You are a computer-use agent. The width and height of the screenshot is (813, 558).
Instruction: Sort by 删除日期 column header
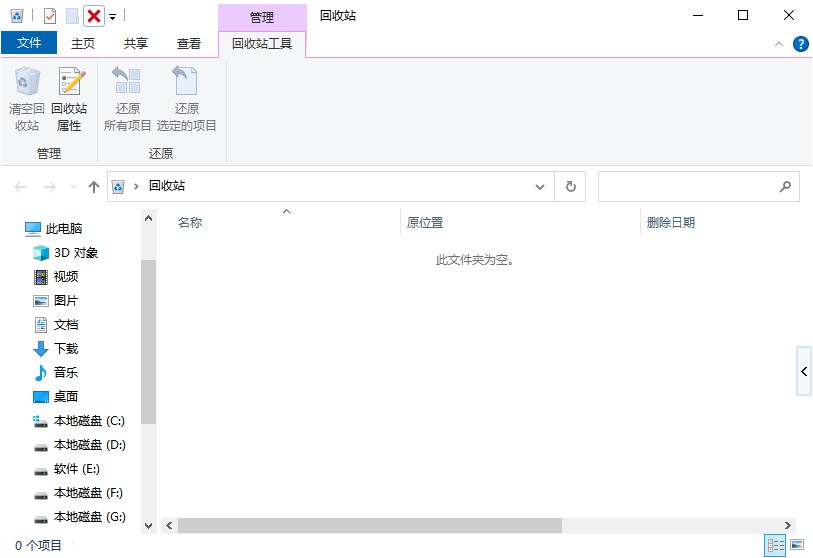[x=670, y=222]
